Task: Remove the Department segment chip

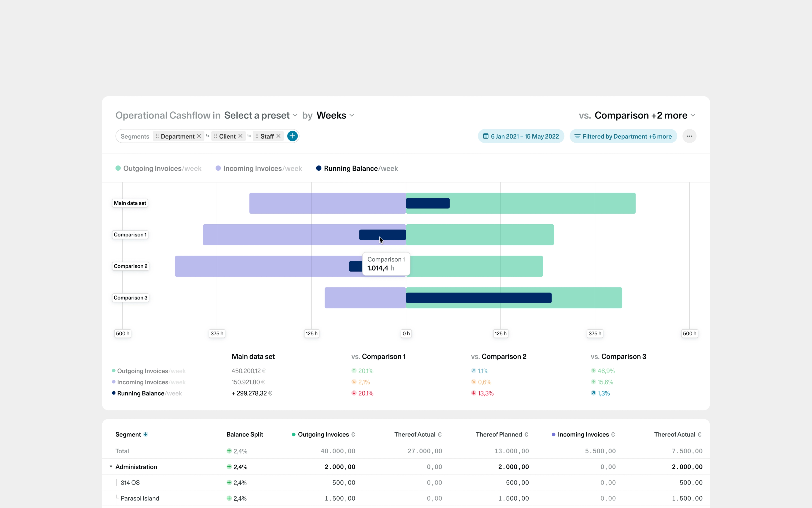Action: [199, 136]
